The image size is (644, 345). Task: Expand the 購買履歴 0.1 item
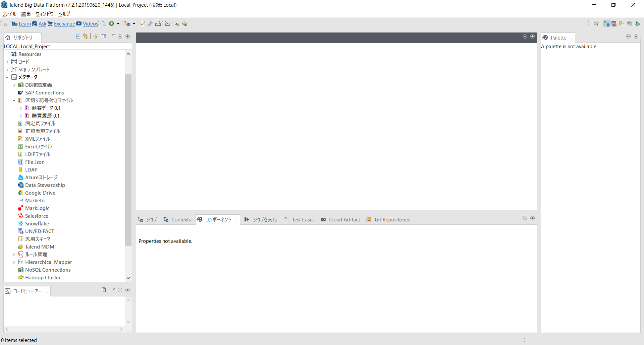[21, 116]
